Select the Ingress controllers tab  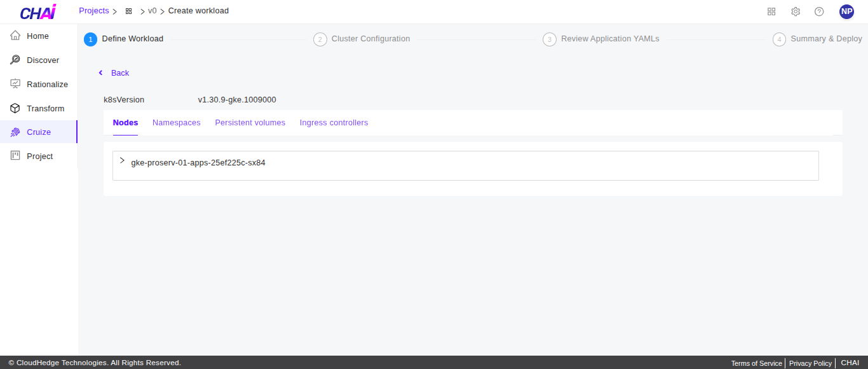pos(334,123)
